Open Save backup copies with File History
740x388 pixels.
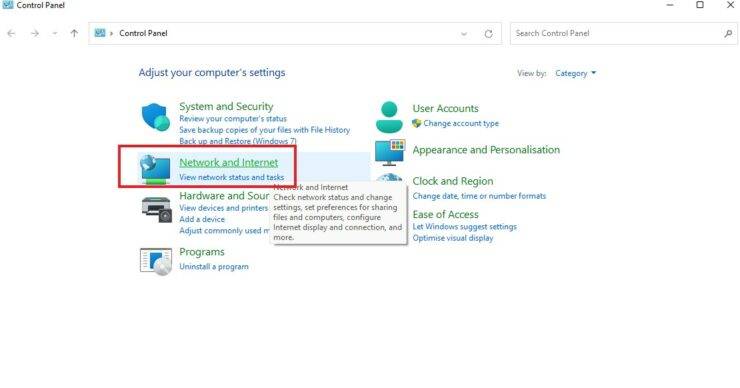[264, 130]
